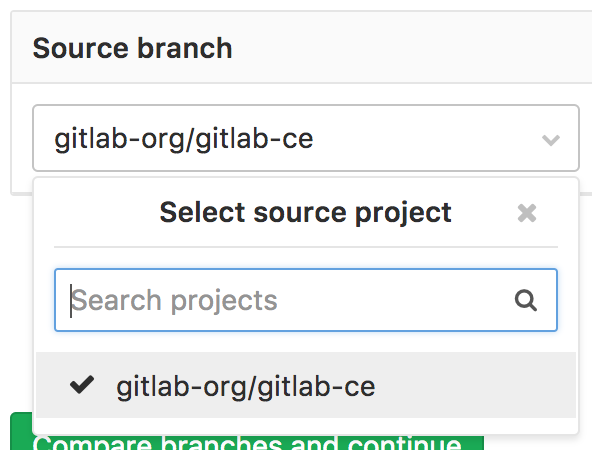Click the Search projects placeholder text
Viewport: 592px width, 450px height.
174,301
